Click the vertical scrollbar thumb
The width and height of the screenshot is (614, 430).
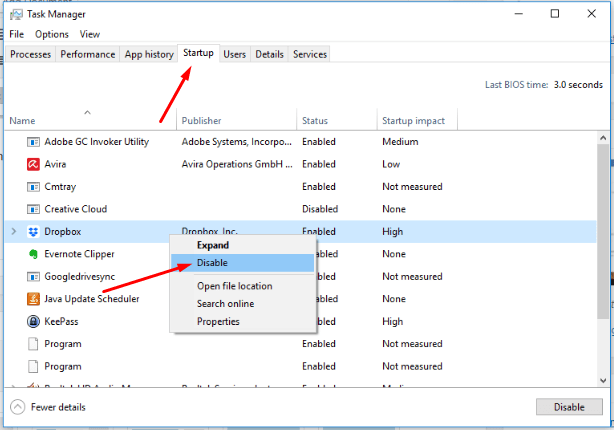(603, 231)
